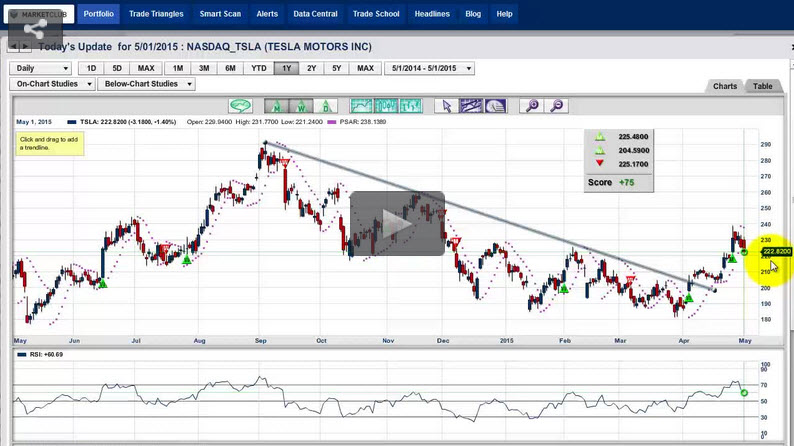794x446 pixels.
Task: Switch to line chart style icon
Action: pyautogui.click(x=362, y=106)
